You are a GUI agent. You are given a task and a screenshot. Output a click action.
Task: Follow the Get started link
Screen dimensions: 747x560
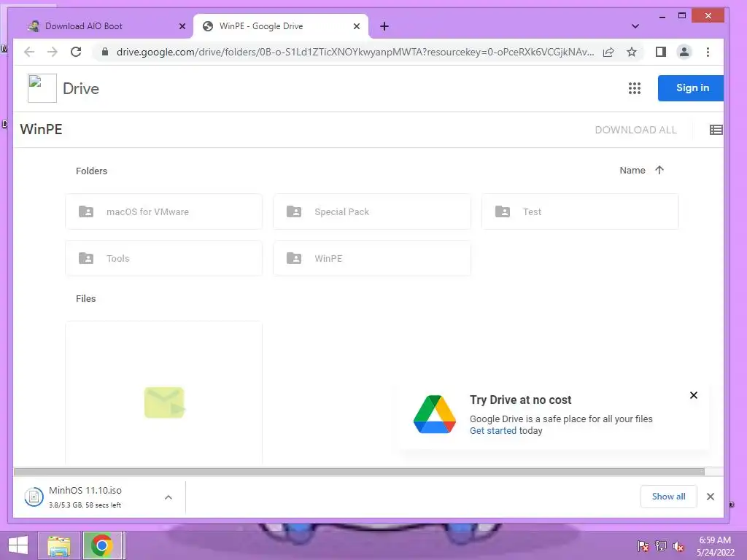[493, 430]
